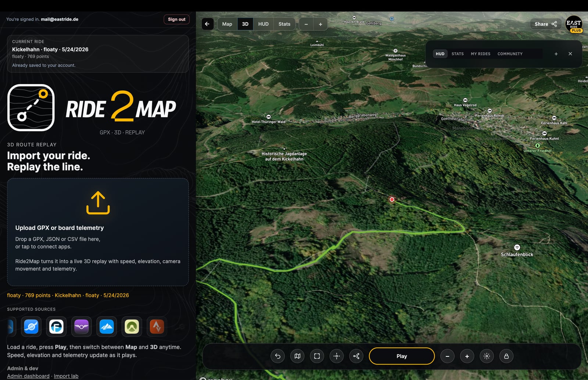This screenshot has height=380, width=588.
Task: Click the orange floaty 769 points ride summary
Action: tap(68, 295)
